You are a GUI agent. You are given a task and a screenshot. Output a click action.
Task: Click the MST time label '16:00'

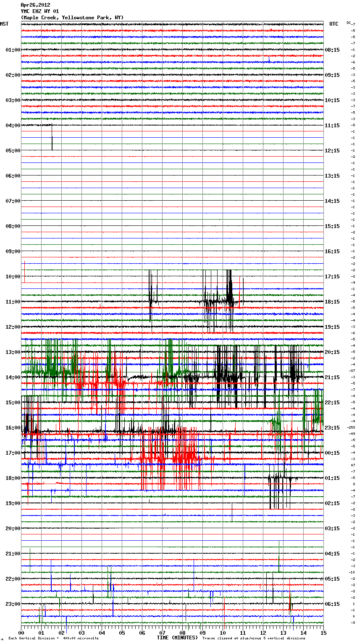[13, 428]
